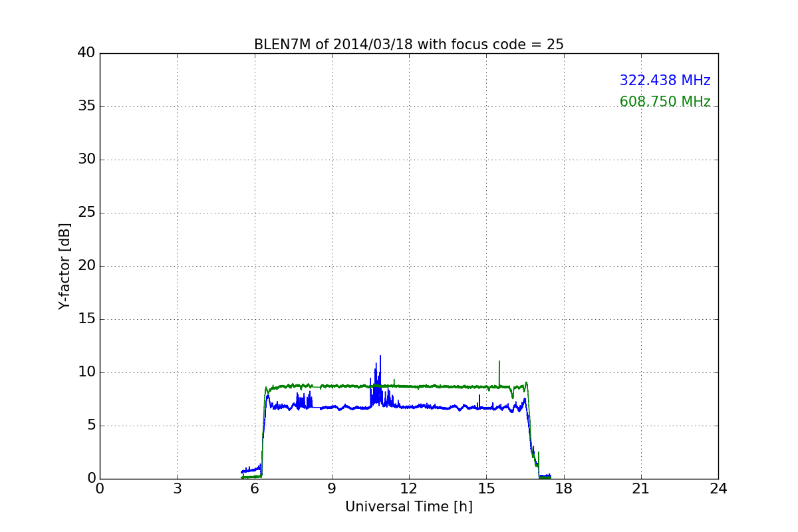
Task: Click the x-axis tick label 24
Action: tap(718, 489)
